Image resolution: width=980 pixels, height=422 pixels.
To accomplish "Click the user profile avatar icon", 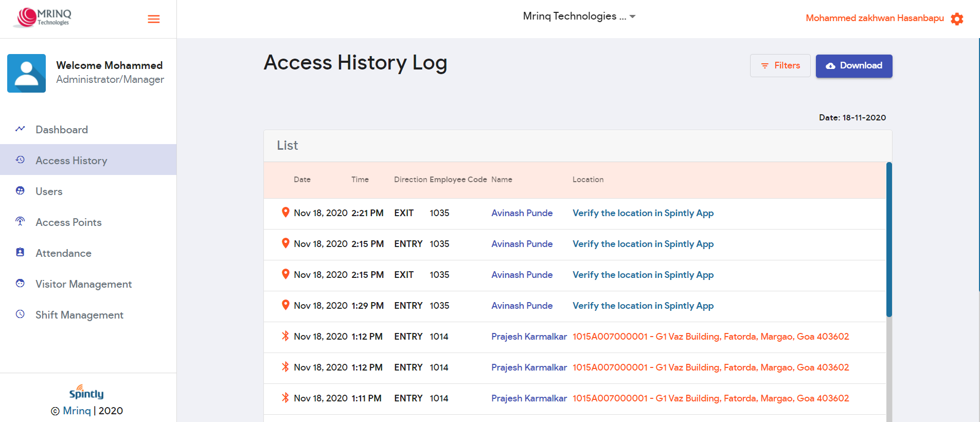I will pos(26,74).
